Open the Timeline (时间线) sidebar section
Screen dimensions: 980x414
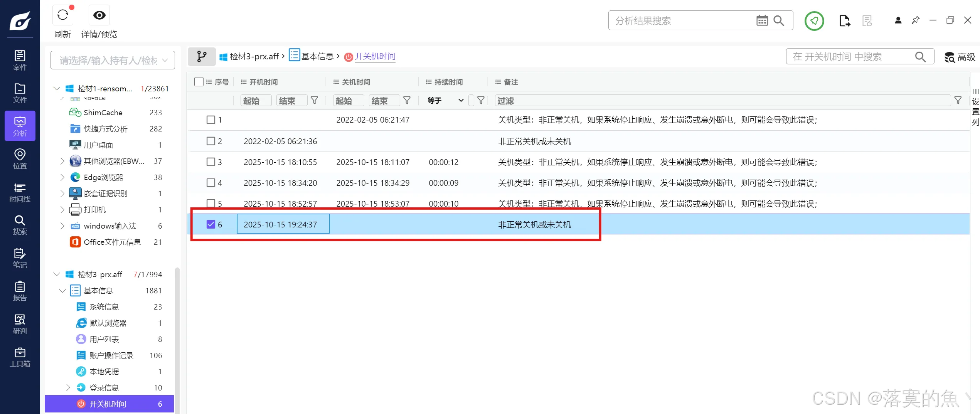pos(20,192)
